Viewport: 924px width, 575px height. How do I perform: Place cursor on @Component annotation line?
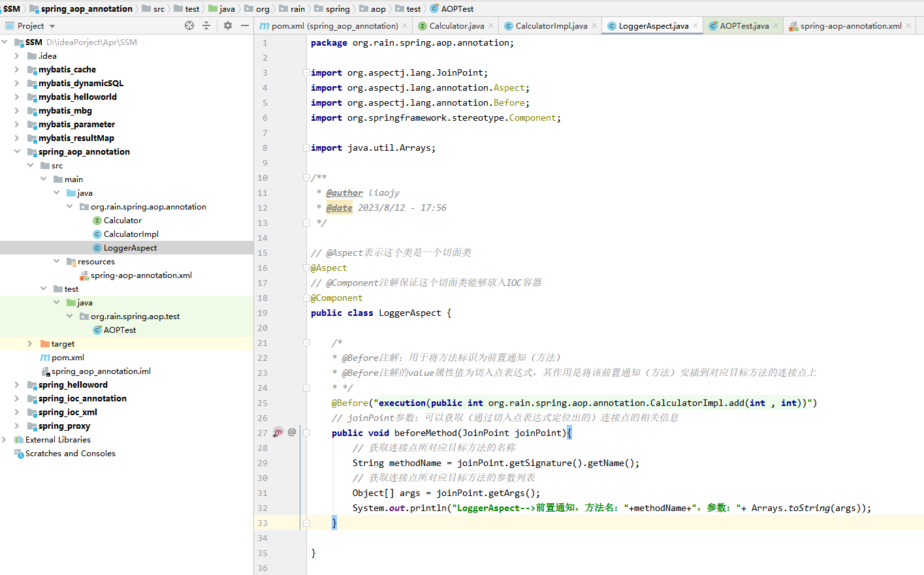[337, 298]
